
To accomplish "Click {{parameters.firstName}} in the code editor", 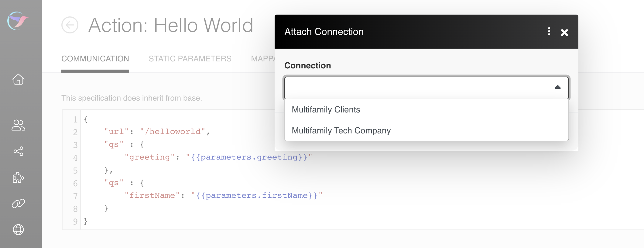I will pos(257,195).
